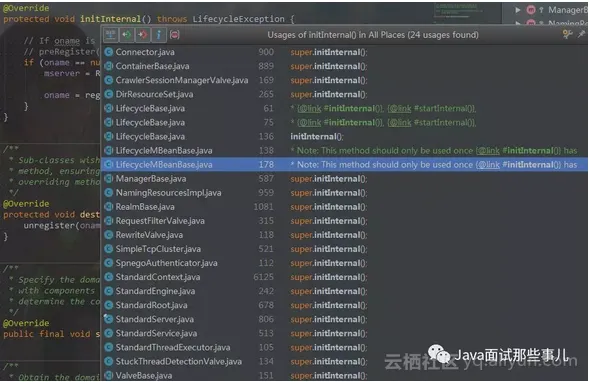Click the top @Override annotation in editor
589x382 pixels.
tap(26, 8)
